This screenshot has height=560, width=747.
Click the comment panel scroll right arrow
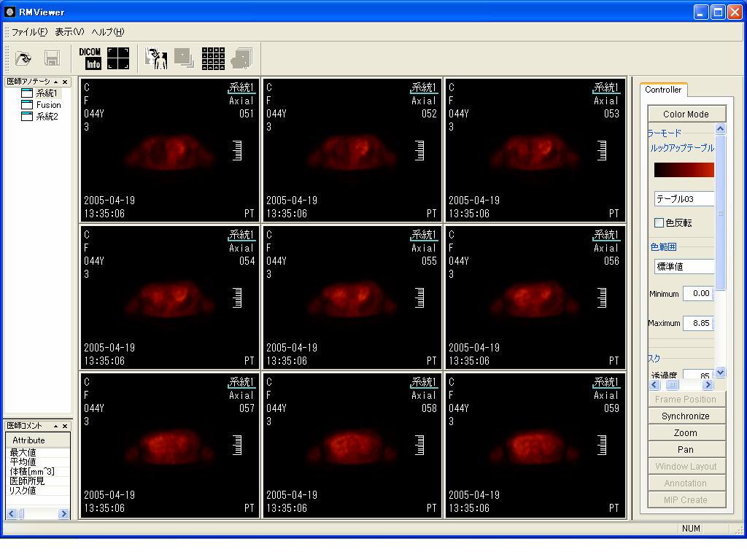(x=64, y=513)
